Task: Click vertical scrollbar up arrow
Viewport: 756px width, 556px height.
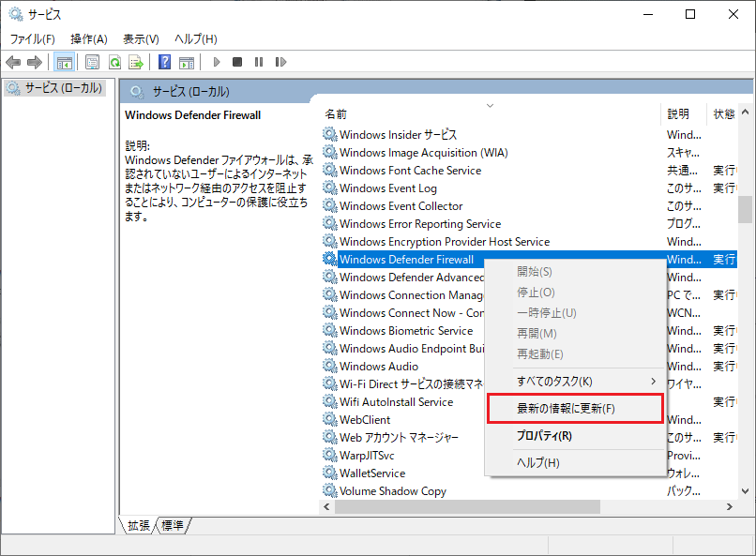Action: point(745,113)
